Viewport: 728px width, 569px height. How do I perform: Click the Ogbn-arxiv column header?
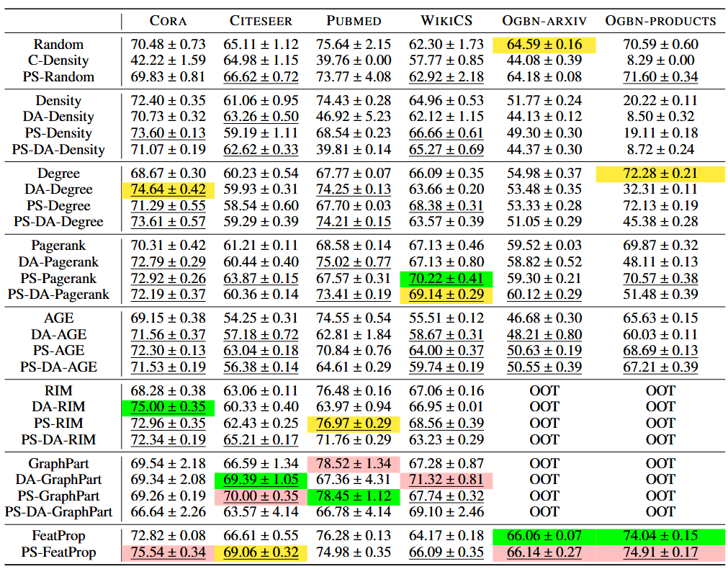click(x=544, y=22)
